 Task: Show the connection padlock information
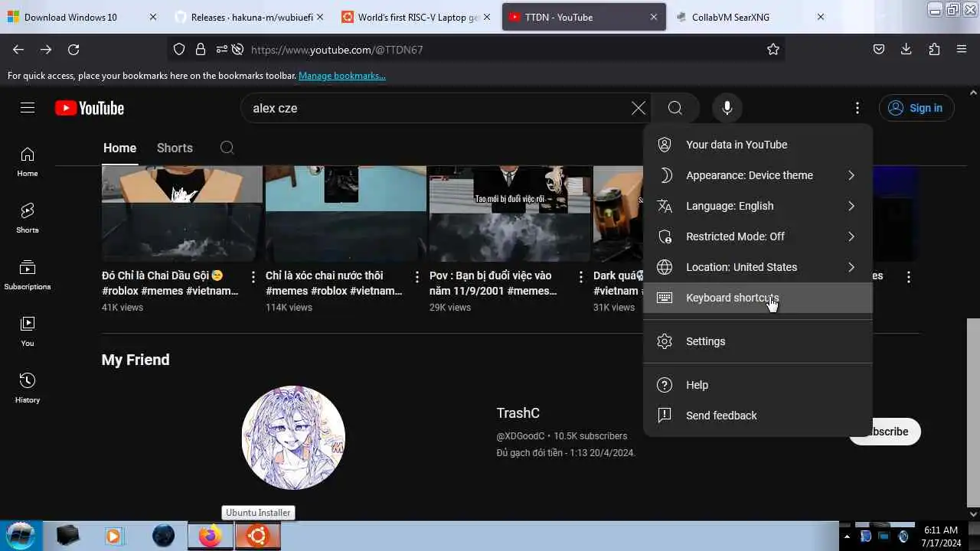point(201,49)
